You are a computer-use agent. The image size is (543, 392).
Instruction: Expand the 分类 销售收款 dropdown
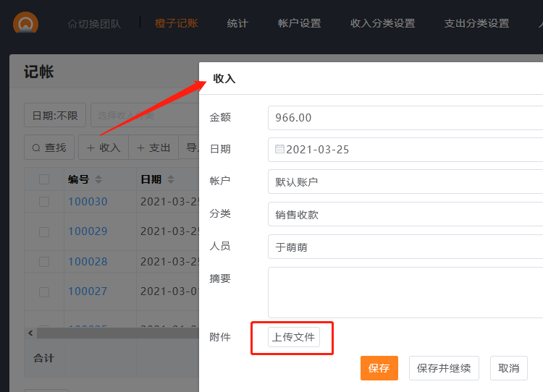pyautogui.click(x=405, y=214)
